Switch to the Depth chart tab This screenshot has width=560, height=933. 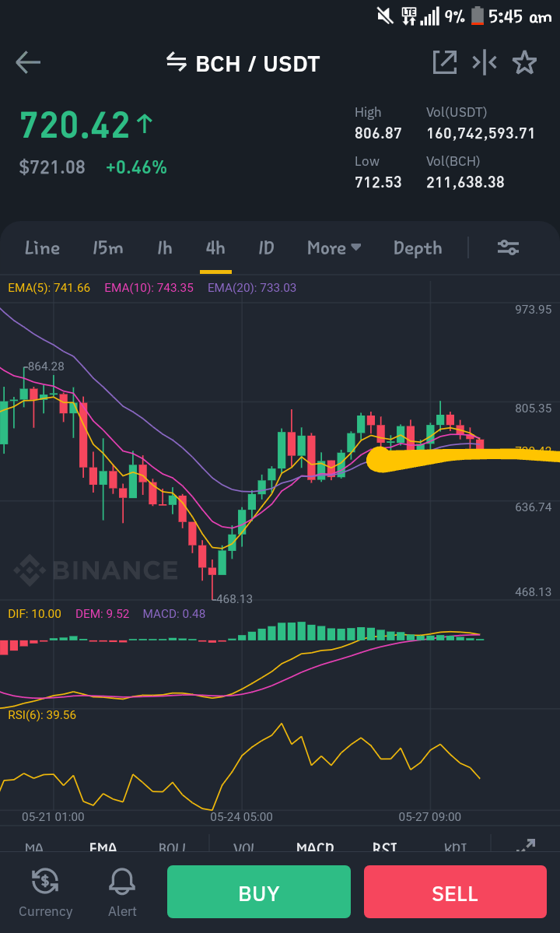click(418, 248)
